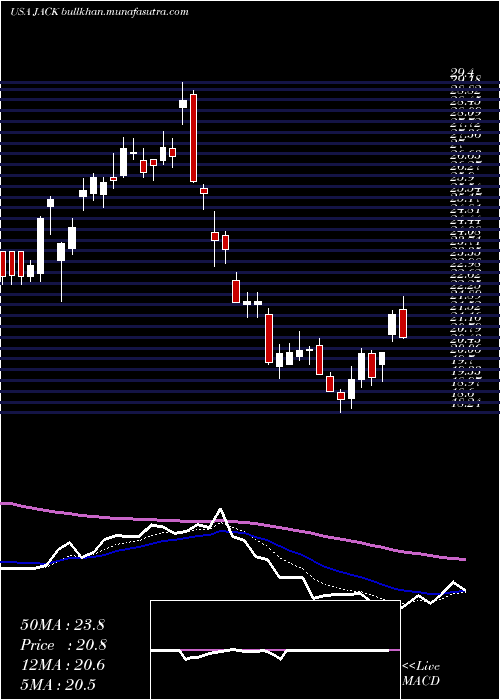The width and height of the screenshot is (500, 700).
Task: Click the white candlestick at the chart's highest peak
Action: pos(183,104)
